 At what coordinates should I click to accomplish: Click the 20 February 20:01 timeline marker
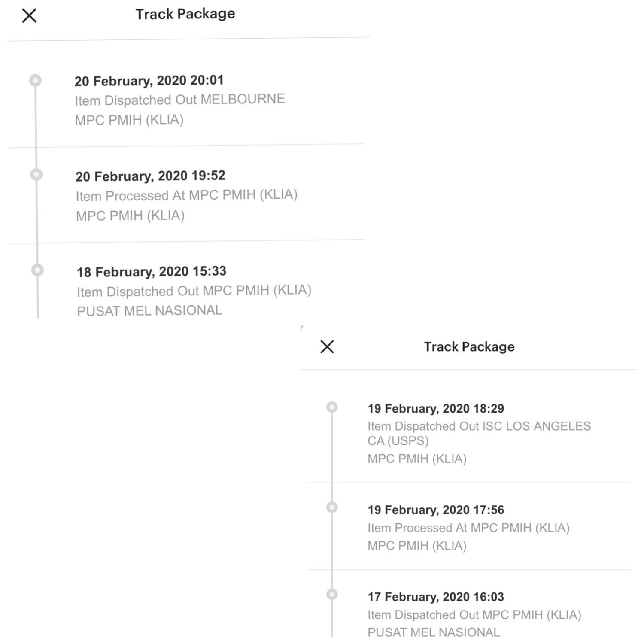(35, 80)
